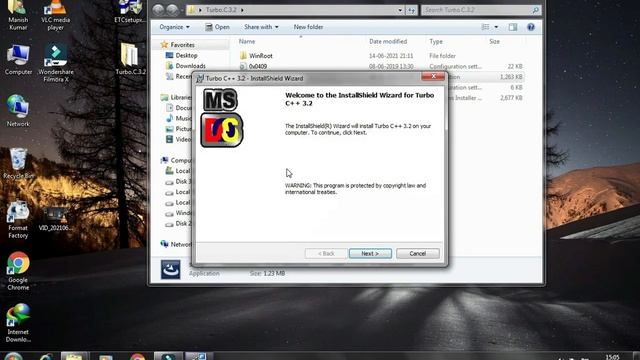The image size is (640, 360).
Task: Open the Computer desktop icon
Action: pos(18,60)
